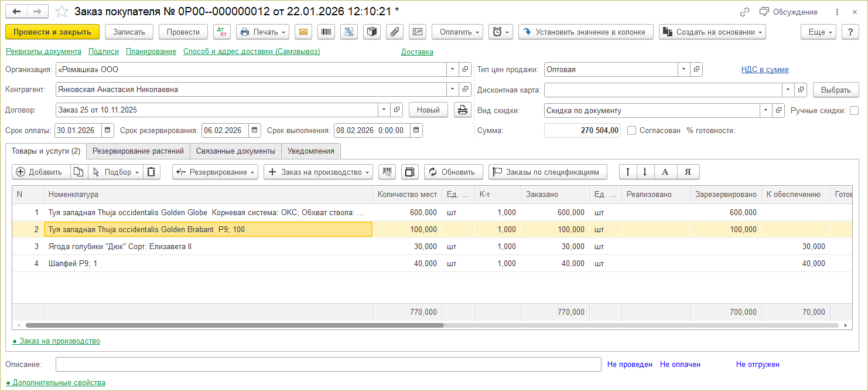The width and height of the screenshot is (868, 391).
Task: Click the Дт/Кт accounting entries icon
Action: click(223, 32)
